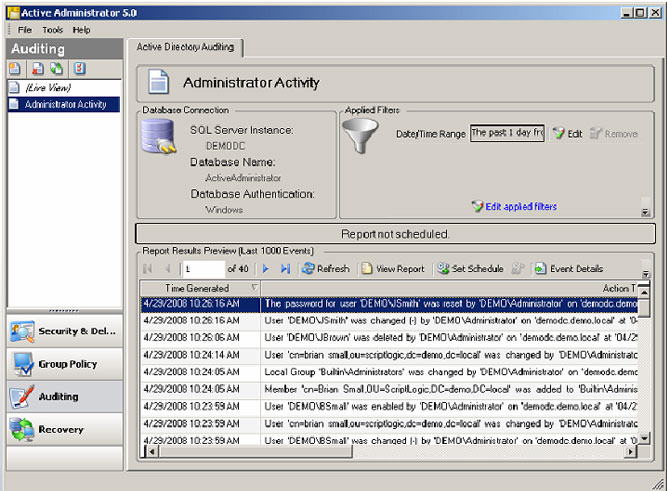Viewport: 667px width, 491px height.
Task: Select row 'User DEMO\BSmall was enabled'
Action: pyautogui.click(x=389, y=406)
